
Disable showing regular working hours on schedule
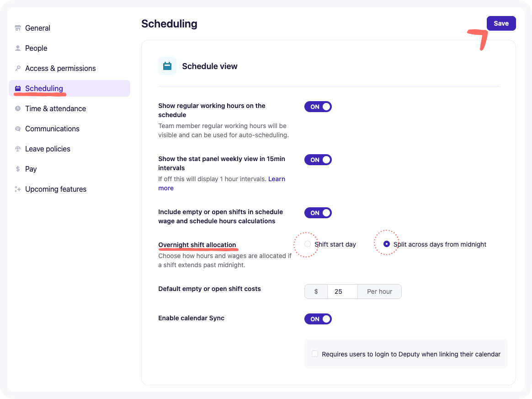[318, 107]
